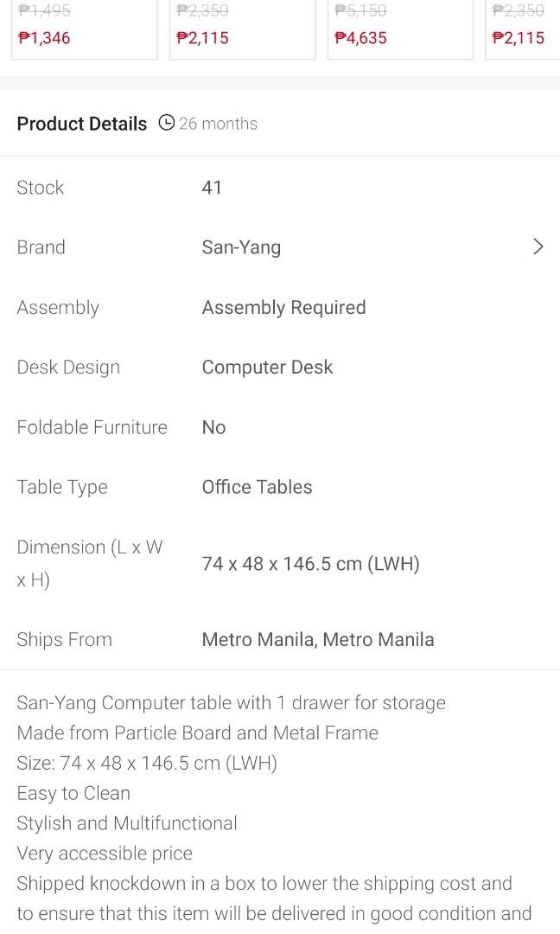This screenshot has height=934, width=560.
Task: Click the strikethrough ₱5,150 original price
Action: (358, 11)
